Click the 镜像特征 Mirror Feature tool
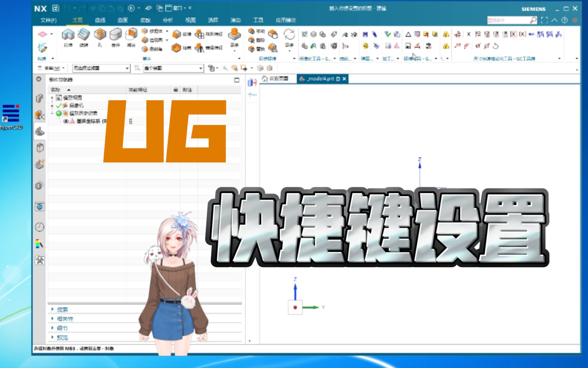The image size is (588, 368). tap(209, 48)
